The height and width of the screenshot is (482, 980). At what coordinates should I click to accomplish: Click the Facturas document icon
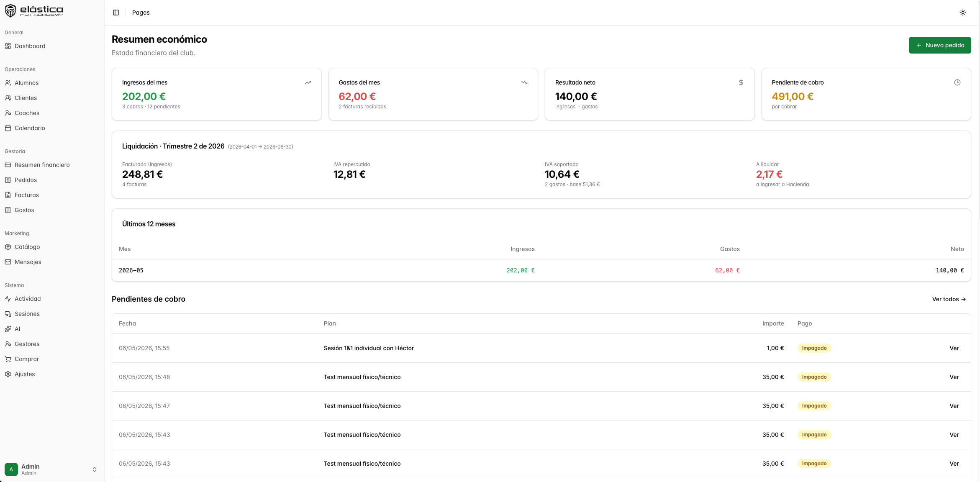(x=8, y=195)
